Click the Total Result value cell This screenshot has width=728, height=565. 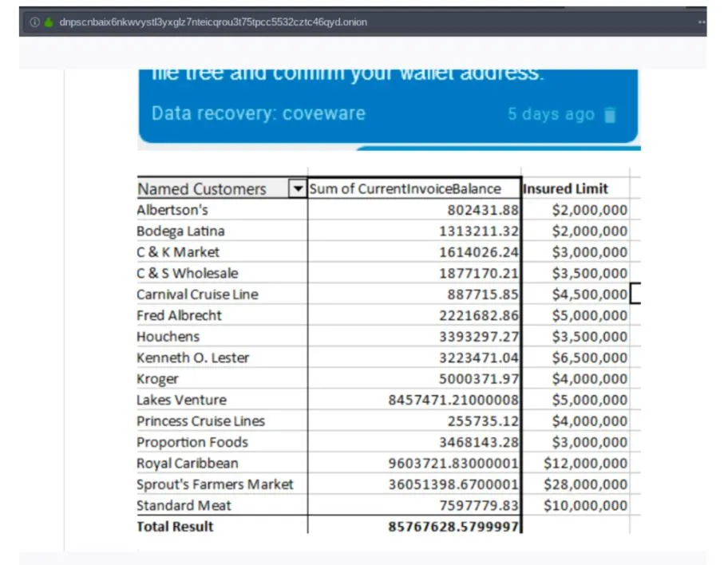pos(414,527)
